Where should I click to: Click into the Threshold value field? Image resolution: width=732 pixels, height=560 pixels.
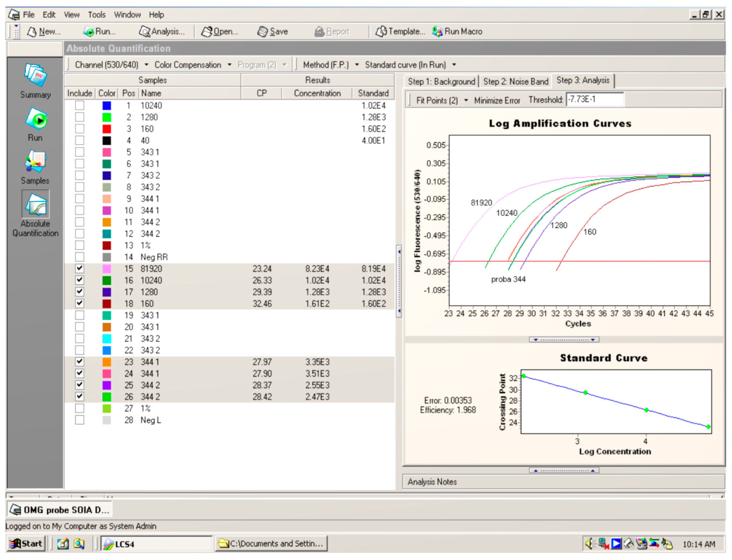(x=594, y=99)
